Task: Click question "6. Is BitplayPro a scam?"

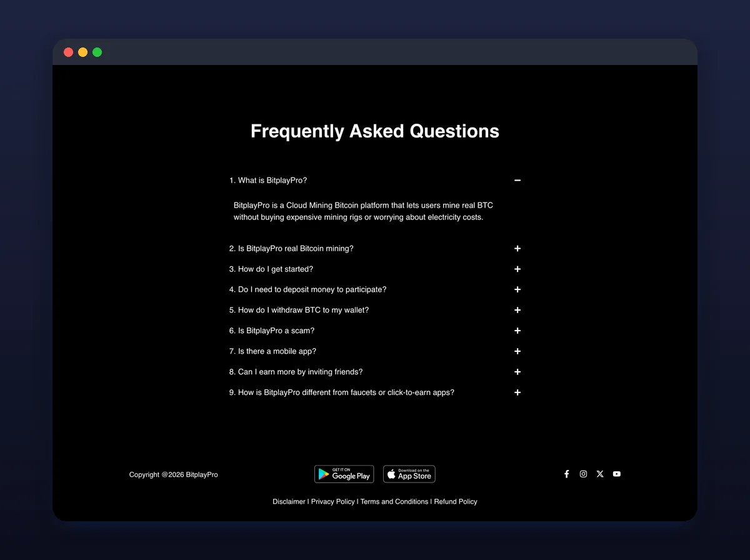Action: [272, 331]
